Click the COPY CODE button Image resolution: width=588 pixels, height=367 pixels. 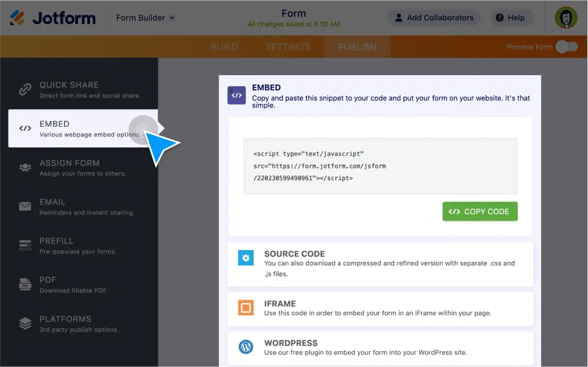tap(479, 211)
